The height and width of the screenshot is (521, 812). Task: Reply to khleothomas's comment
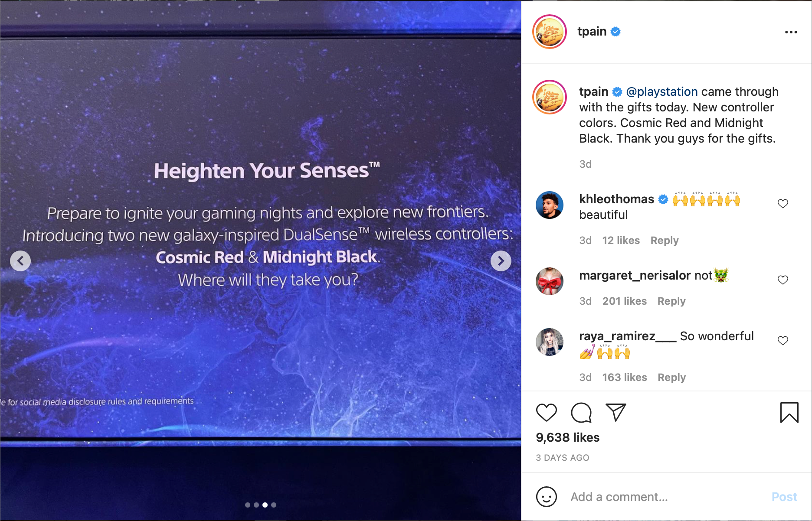point(664,241)
